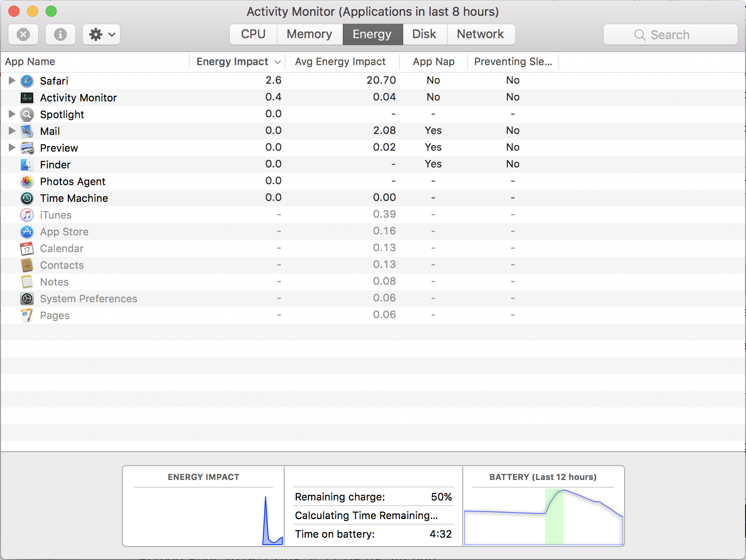Select the Spotlight row name

click(x=62, y=114)
